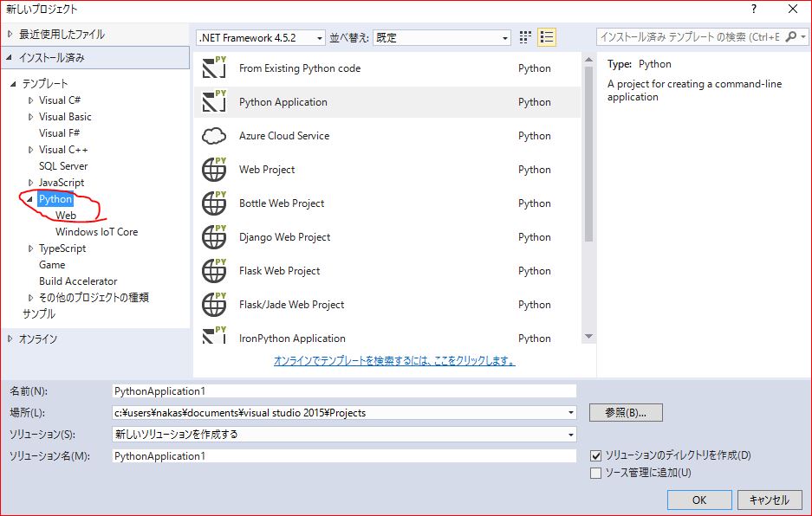Switch to medium icons list view

[x=547, y=37]
